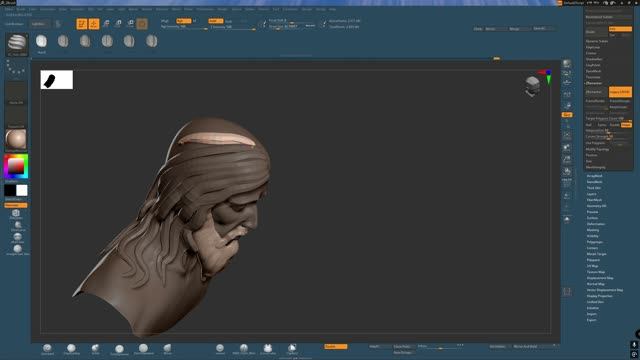Image resolution: width=640 pixels, height=360 pixels.
Task: Expand the ArrayMesh subpalette
Action: 594,176
